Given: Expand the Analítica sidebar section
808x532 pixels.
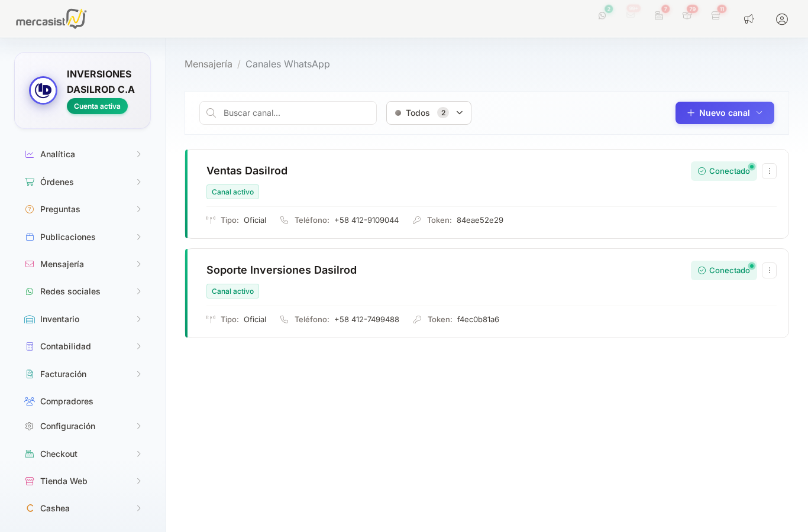Looking at the screenshot, I should [82, 154].
